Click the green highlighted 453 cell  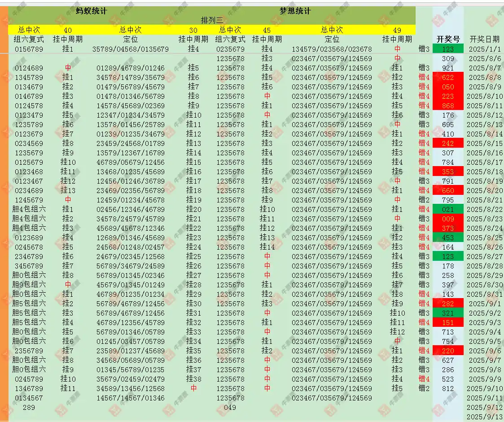[x=448, y=238]
